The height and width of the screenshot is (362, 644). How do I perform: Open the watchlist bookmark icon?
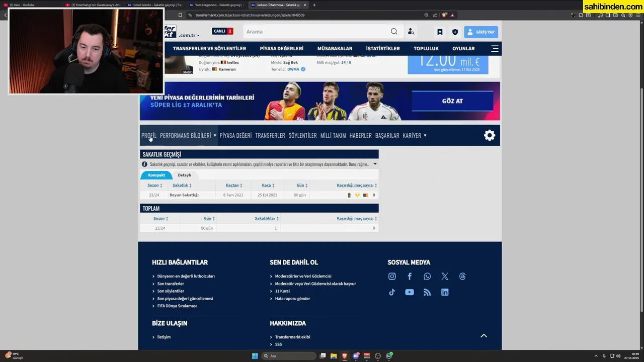(440, 32)
